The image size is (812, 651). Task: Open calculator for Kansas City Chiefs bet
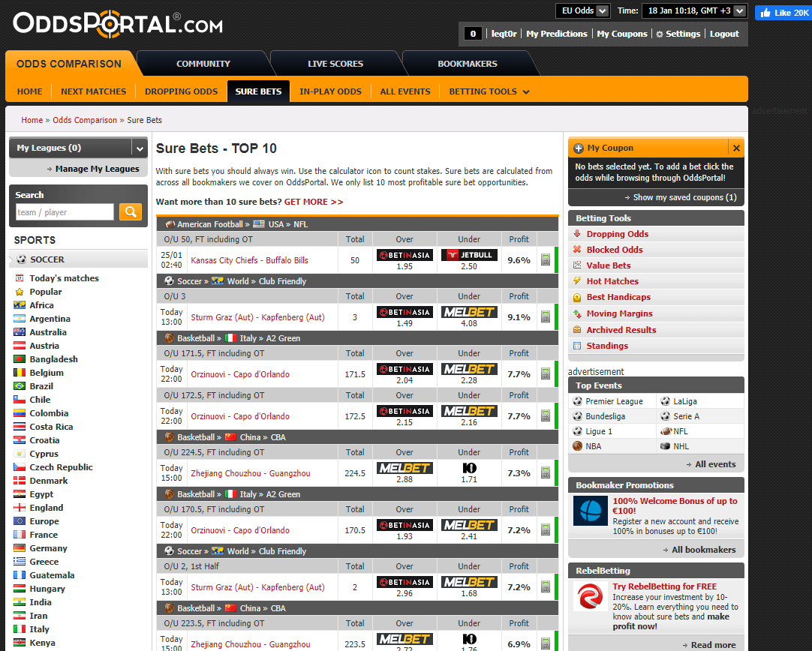pyautogui.click(x=546, y=260)
